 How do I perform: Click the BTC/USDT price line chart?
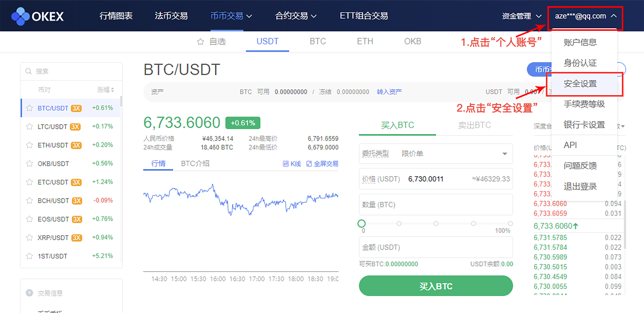tap(241, 200)
